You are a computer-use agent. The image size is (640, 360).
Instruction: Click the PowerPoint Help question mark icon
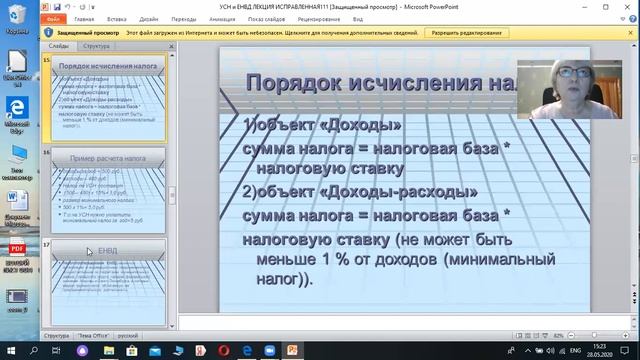tap(633, 19)
